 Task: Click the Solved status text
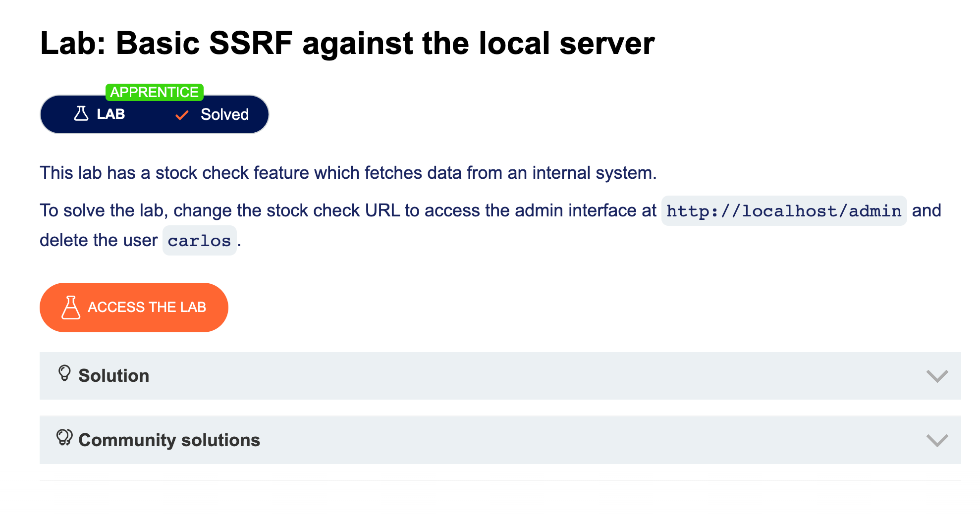(x=224, y=114)
